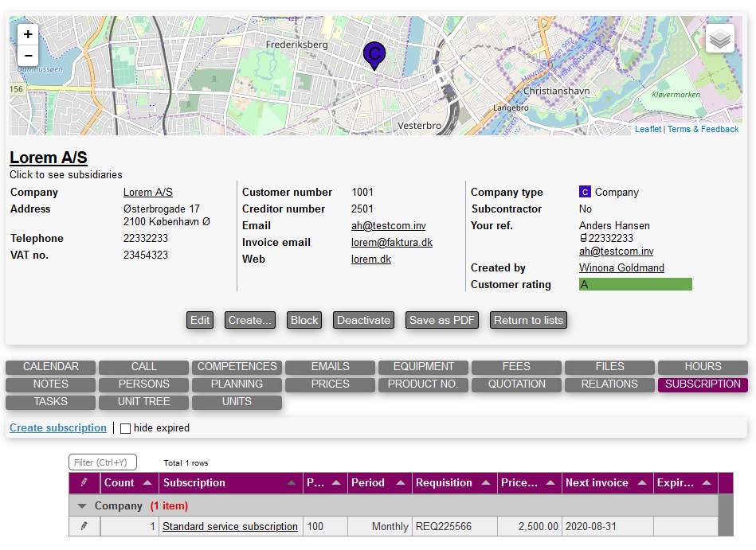Zoom in on the map

pos(28,34)
